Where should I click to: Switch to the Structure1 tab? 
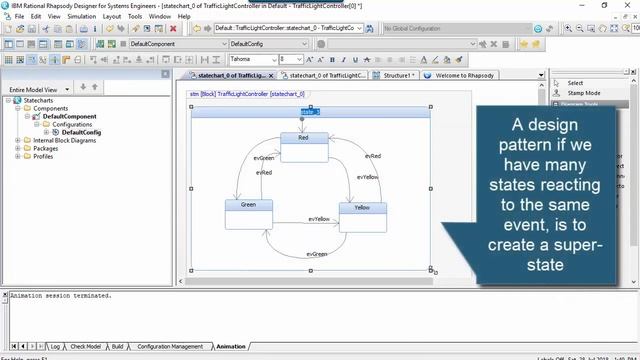click(395, 76)
